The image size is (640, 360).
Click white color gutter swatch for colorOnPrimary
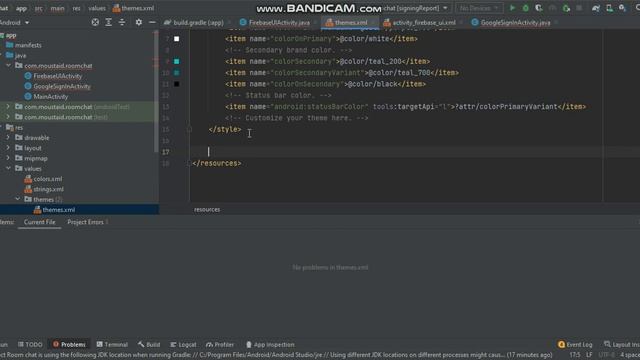[177, 39]
